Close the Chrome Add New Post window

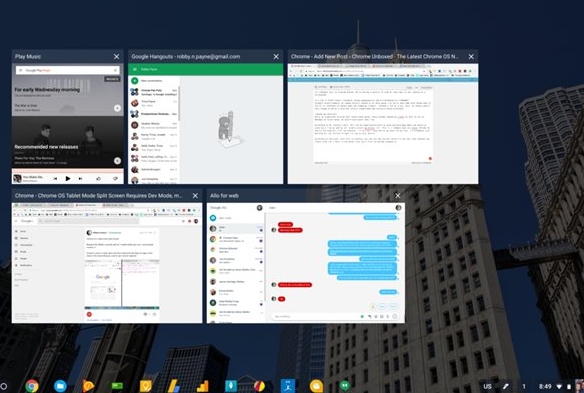pos(471,57)
